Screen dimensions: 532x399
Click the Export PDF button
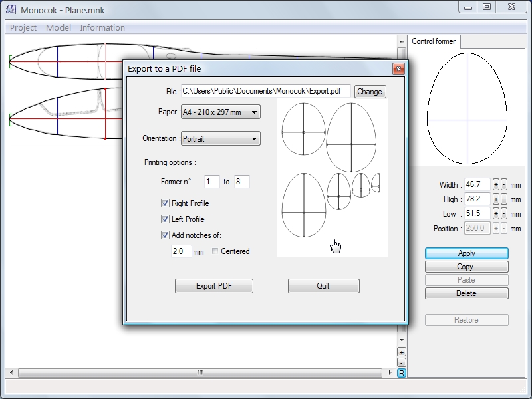point(214,286)
